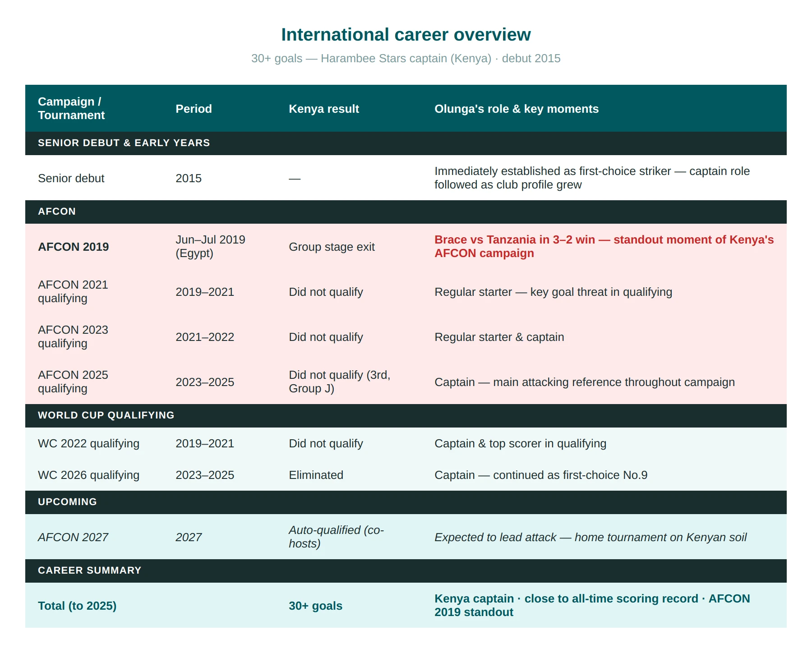Select the SENIOR DEBUT & EARLY YEARS section
The image size is (812, 653).
tap(406, 143)
